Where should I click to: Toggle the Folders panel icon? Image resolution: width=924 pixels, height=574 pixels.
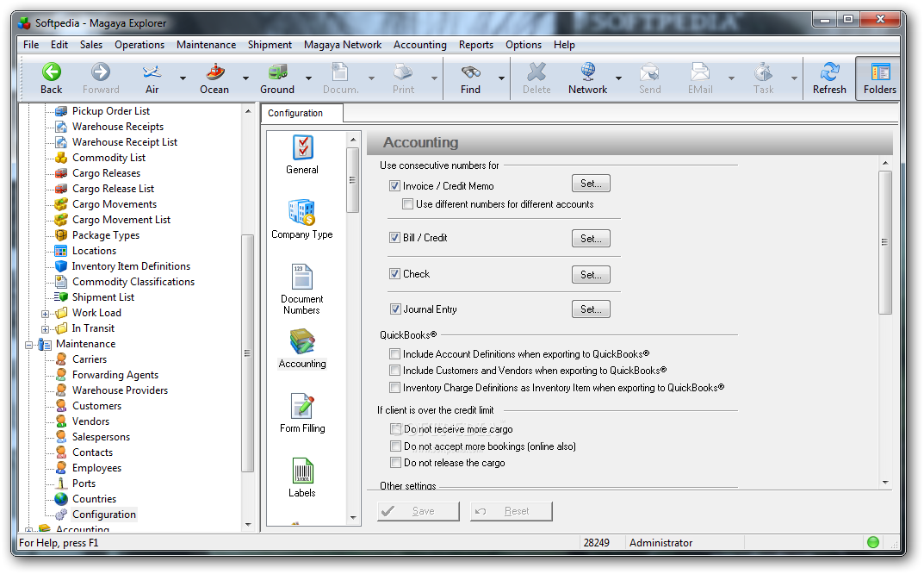(x=880, y=72)
